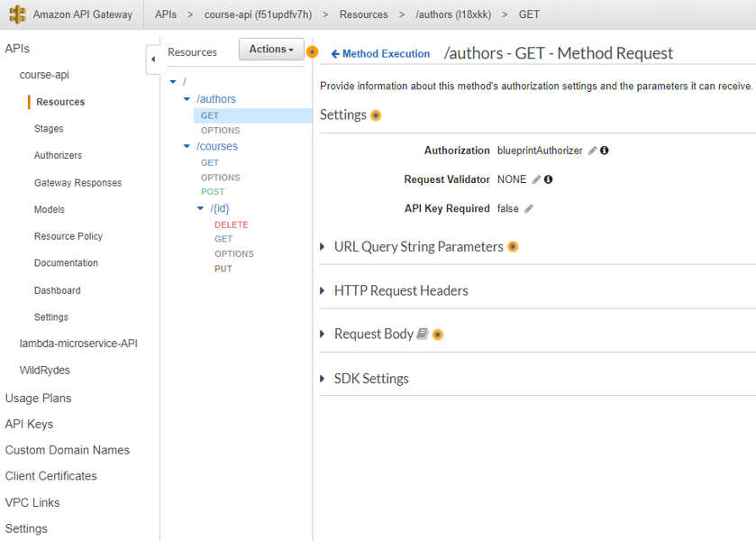Collapse the root / resource tree node

[173, 82]
